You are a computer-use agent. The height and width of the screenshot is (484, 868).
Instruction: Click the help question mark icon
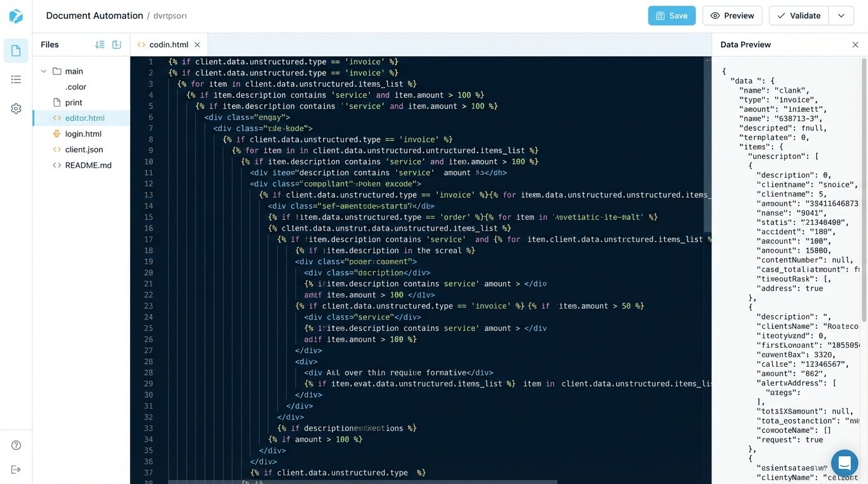(16, 445)
